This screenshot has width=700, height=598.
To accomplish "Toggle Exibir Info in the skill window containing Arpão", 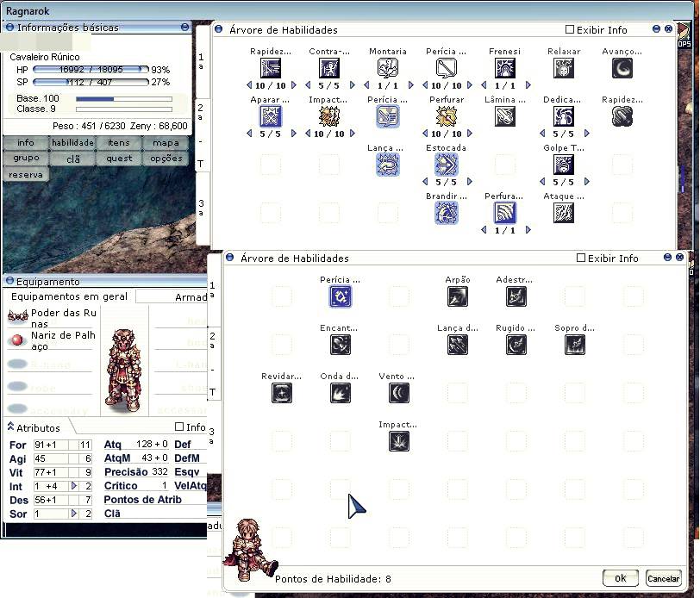I will pos(581,258).
